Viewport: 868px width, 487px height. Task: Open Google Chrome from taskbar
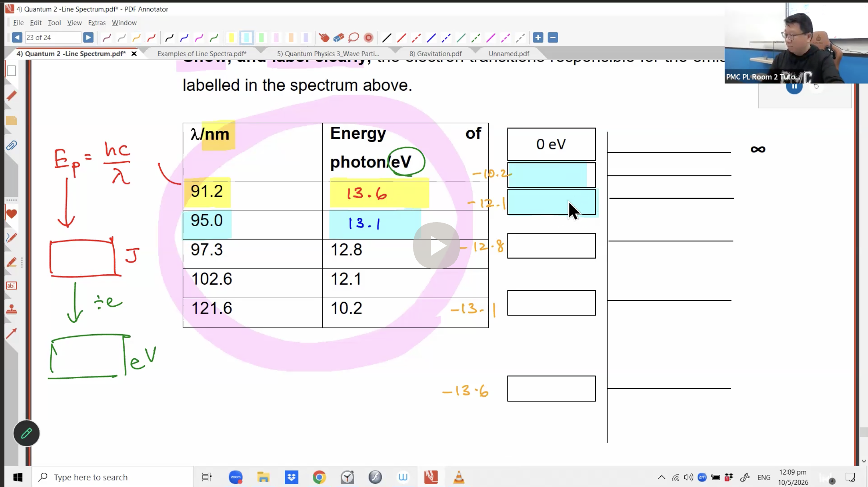click(319, 477)
